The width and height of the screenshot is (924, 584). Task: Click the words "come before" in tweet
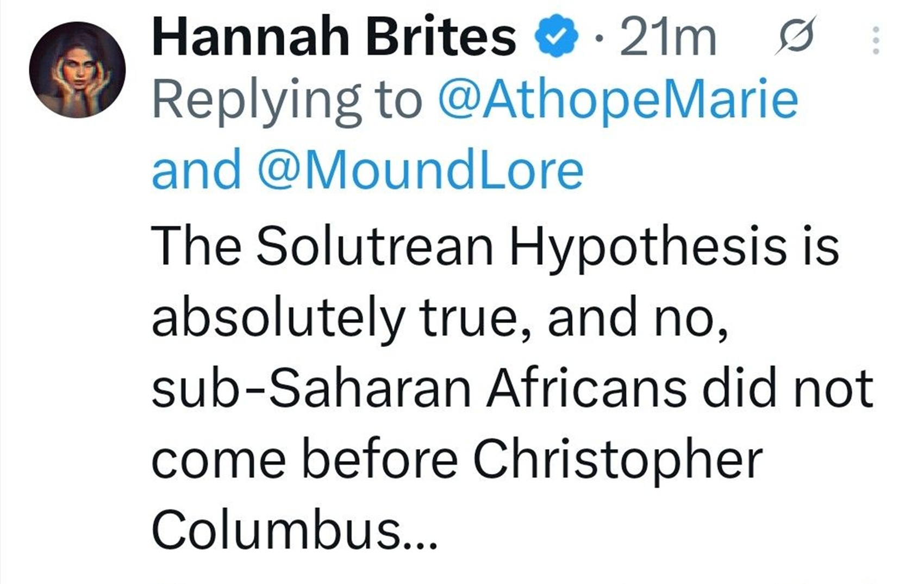tap(304, 459)
